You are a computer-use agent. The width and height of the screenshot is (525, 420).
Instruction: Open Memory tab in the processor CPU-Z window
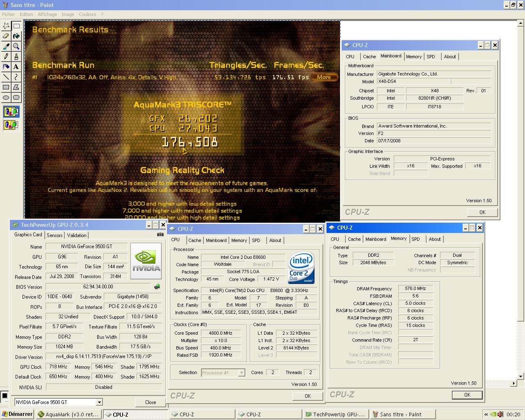239,240
